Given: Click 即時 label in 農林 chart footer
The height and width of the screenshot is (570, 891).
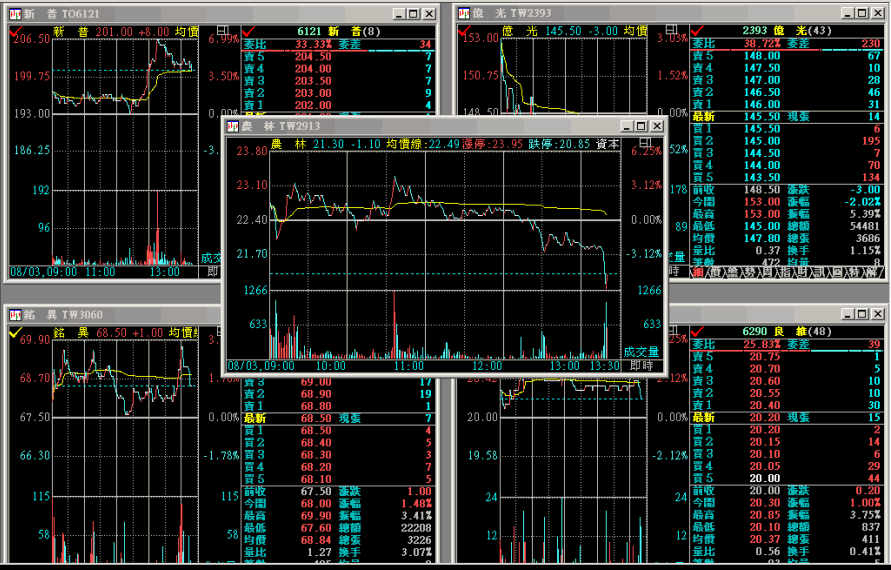Looking at the screenshot, I should coord(642,365).
